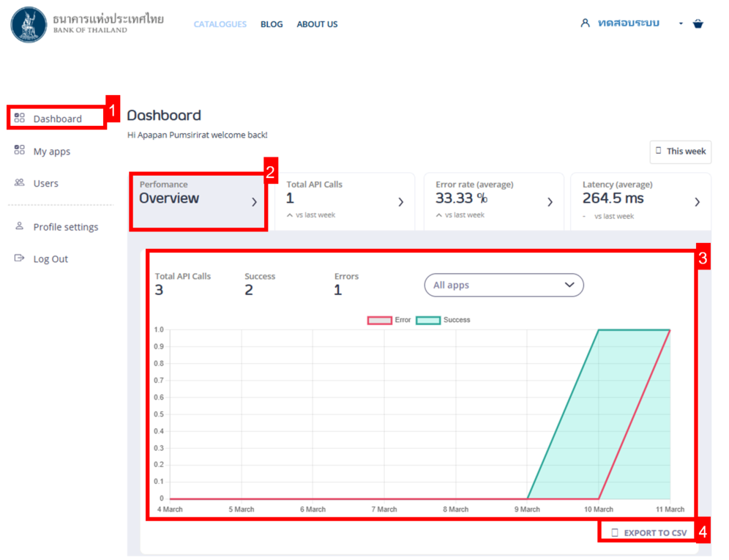
Task: Click the Users sidebar icon
Action: [20, 183]
